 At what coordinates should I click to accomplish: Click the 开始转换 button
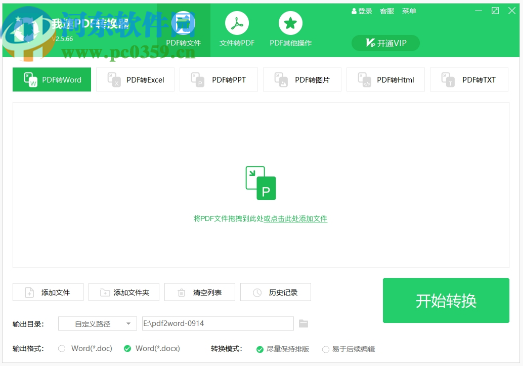pos(446,301)
